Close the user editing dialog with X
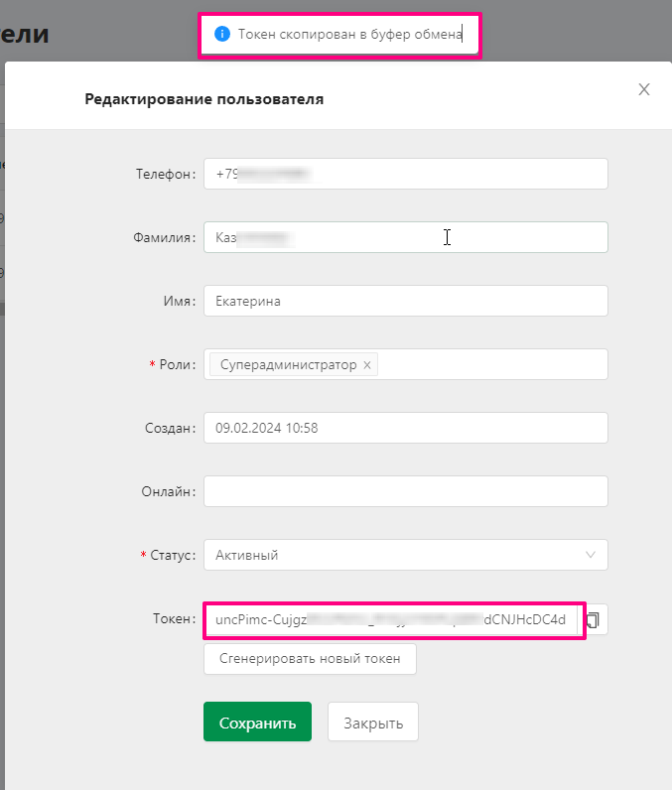The width and height of the screenshot is (672, 790). (x=644, y=89)
